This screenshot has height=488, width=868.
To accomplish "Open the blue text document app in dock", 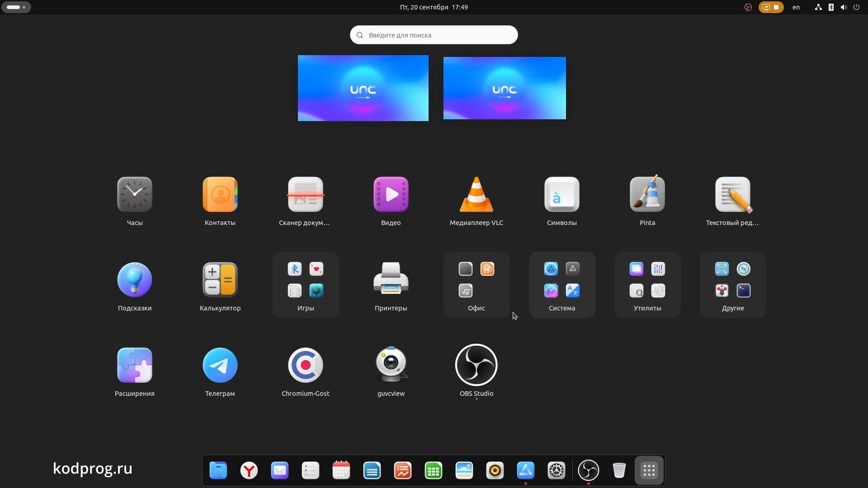I will pos(372,470).
